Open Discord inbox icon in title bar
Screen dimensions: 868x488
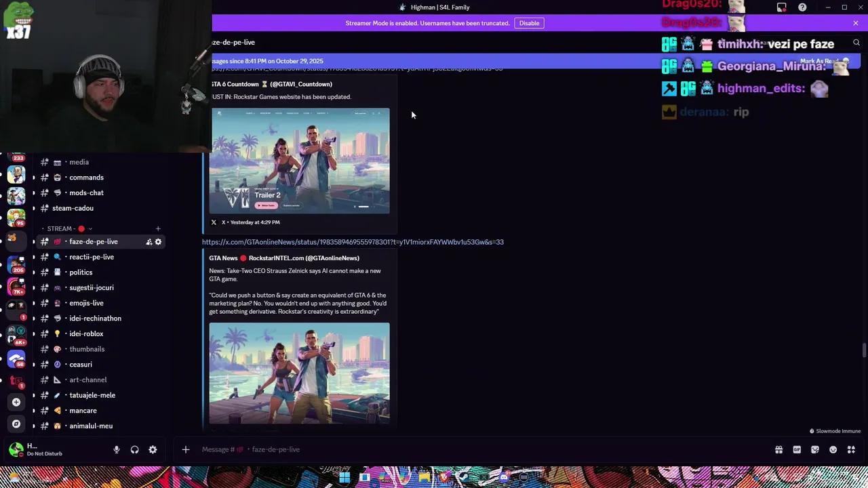point(782,7)
